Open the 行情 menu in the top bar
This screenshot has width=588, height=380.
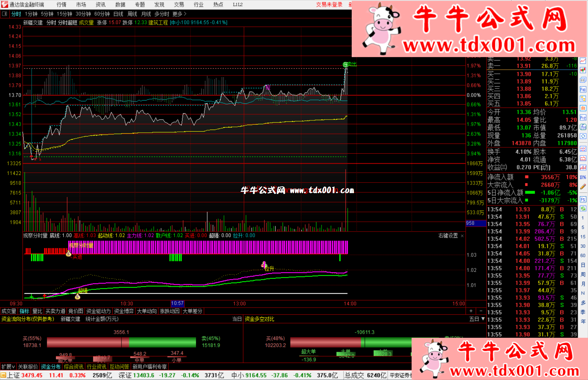61,5
